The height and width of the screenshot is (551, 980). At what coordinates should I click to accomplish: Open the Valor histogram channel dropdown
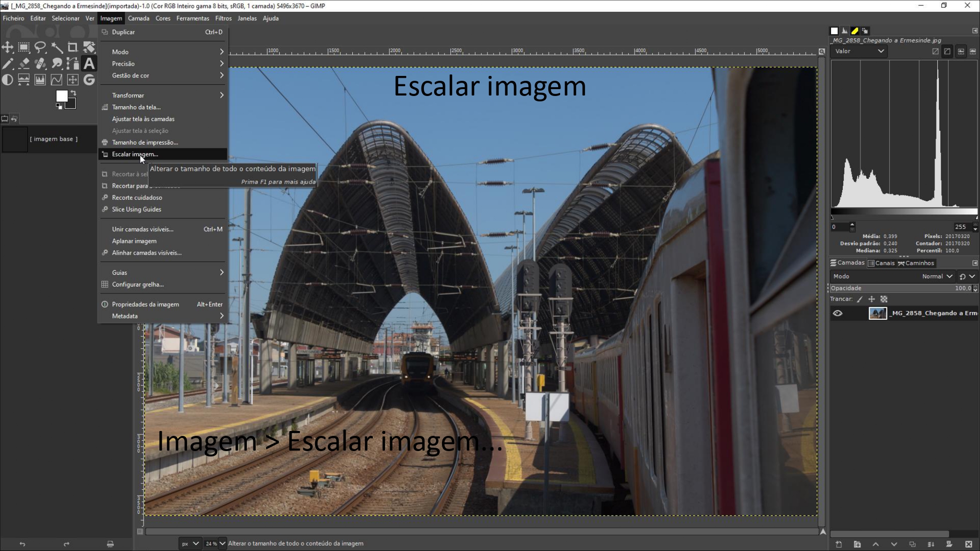click(x=859, y=51)
